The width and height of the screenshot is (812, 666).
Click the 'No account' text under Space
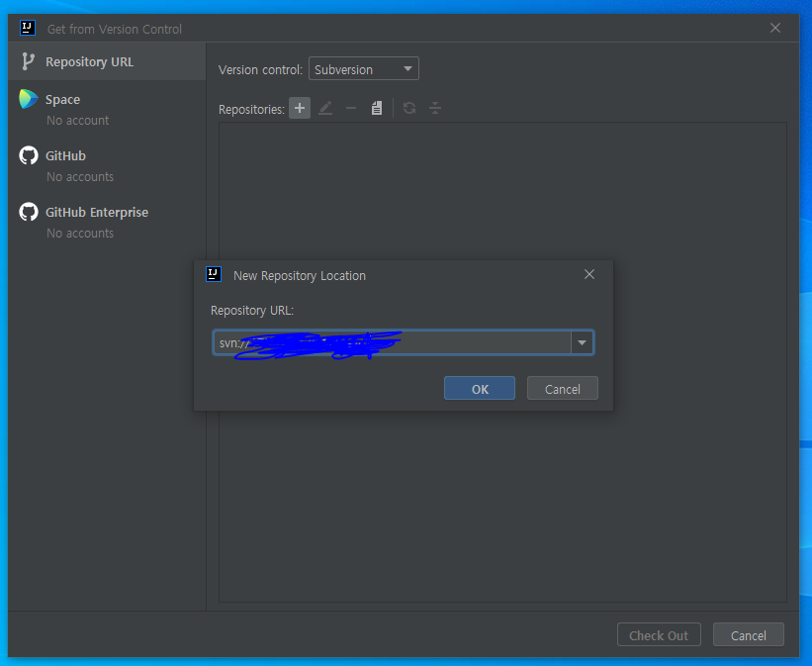click(x=78, y=121)
